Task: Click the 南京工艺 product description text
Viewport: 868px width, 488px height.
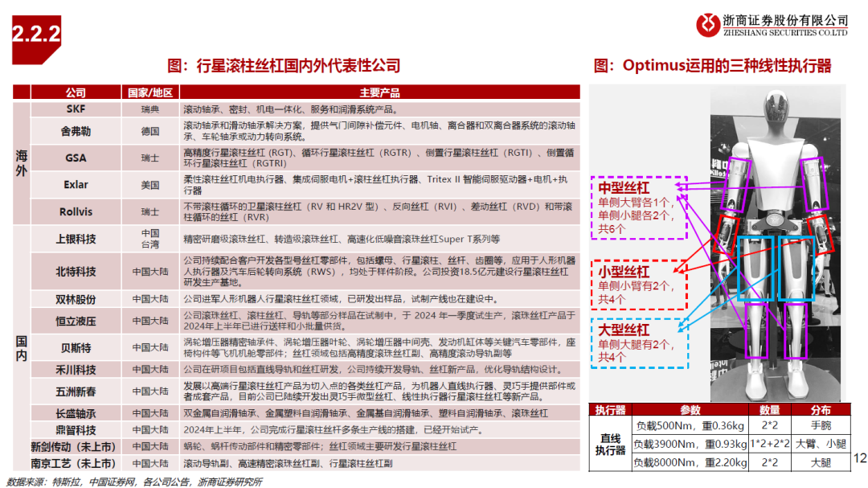Action: (x=289, y=463)
